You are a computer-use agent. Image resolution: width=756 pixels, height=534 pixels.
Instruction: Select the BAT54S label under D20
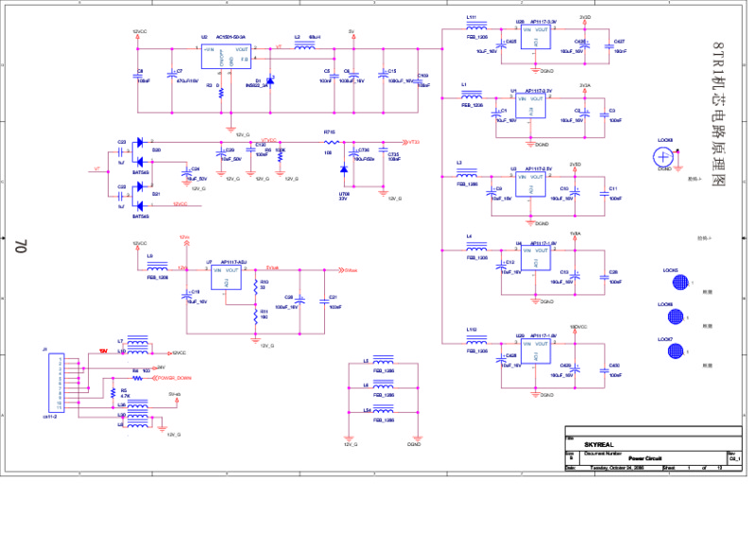point(141,172)
